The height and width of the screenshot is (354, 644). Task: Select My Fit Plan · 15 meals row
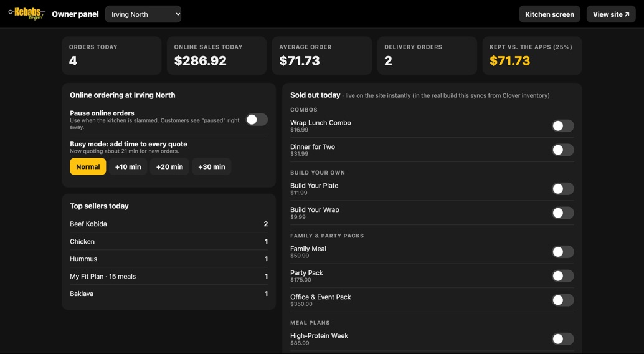[169, 276]
